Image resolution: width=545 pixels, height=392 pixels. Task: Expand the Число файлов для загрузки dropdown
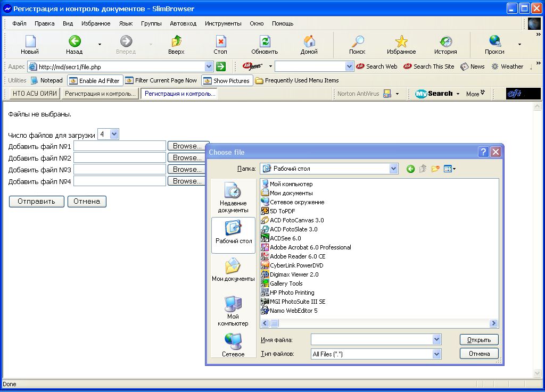pos(114,134)
